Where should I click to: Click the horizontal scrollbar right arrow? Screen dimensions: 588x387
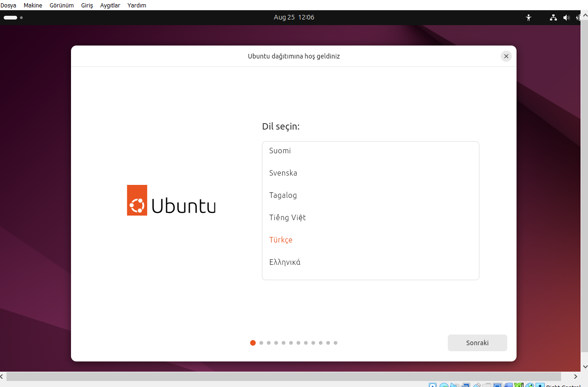pyautogui.click(x=576, y=376)
